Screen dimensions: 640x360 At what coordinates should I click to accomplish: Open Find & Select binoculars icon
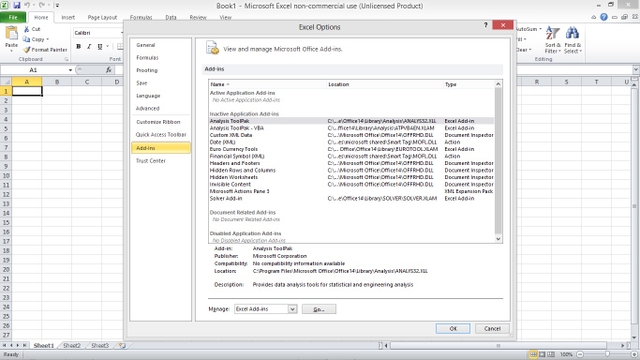pyautogui.click(x=572, y=33)
